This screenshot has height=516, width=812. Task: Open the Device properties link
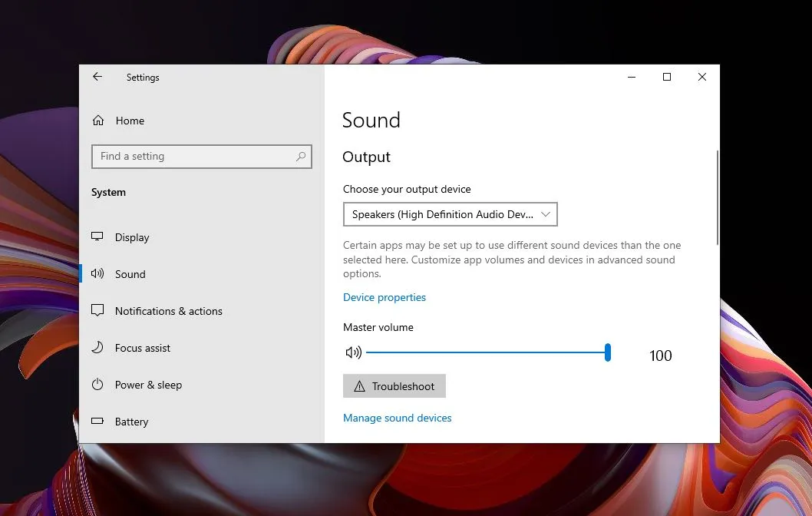[x=384, y=297]
